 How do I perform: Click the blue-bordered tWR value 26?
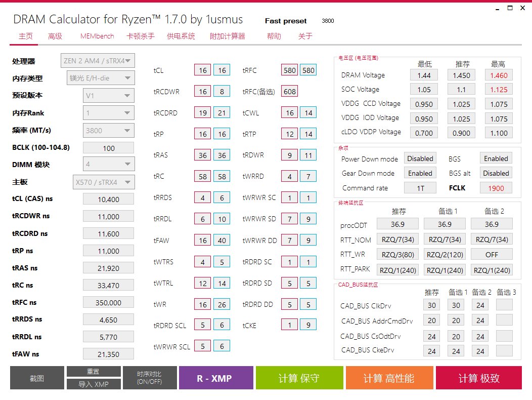222,304
